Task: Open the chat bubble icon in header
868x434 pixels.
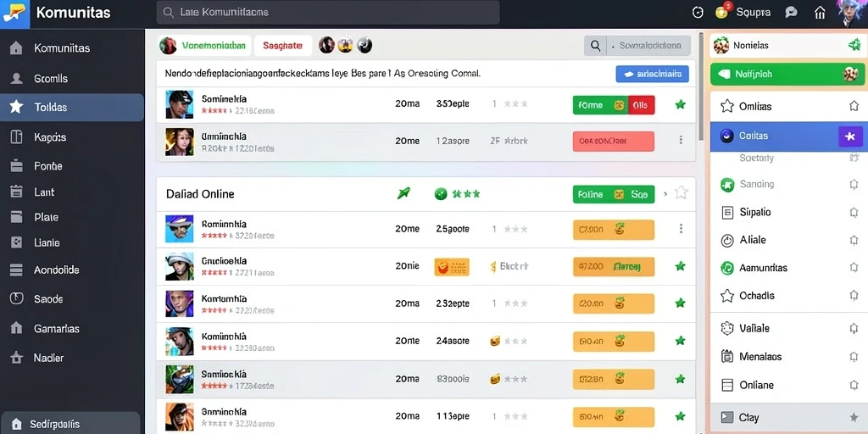Action: tap(792, 12)
